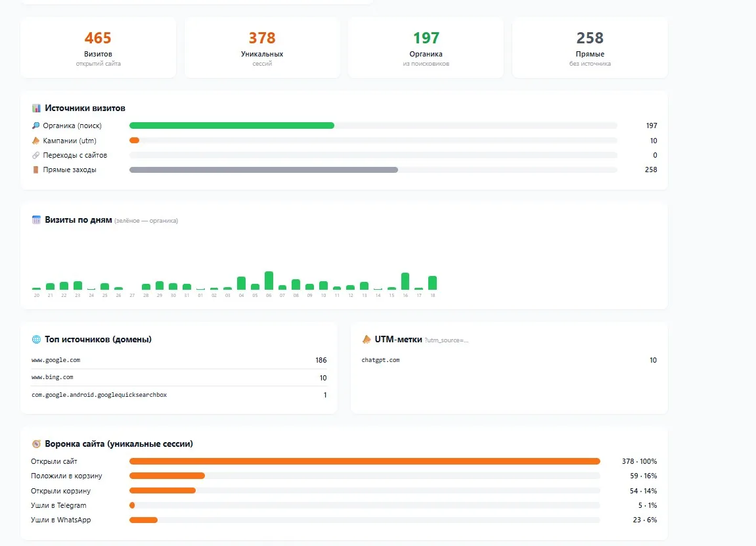Click the count 1 for googlequicksearchbox
Image resolution: width=756 pixels, height=546 pixels.
pos(325,395)
